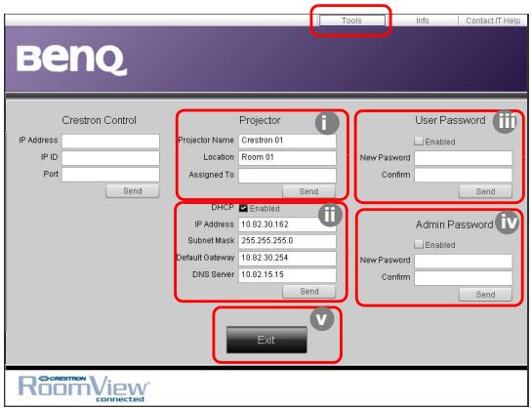The image size is (532, 408).
Task: Click the Projector Name label
Action: click(x=206, y=141)
